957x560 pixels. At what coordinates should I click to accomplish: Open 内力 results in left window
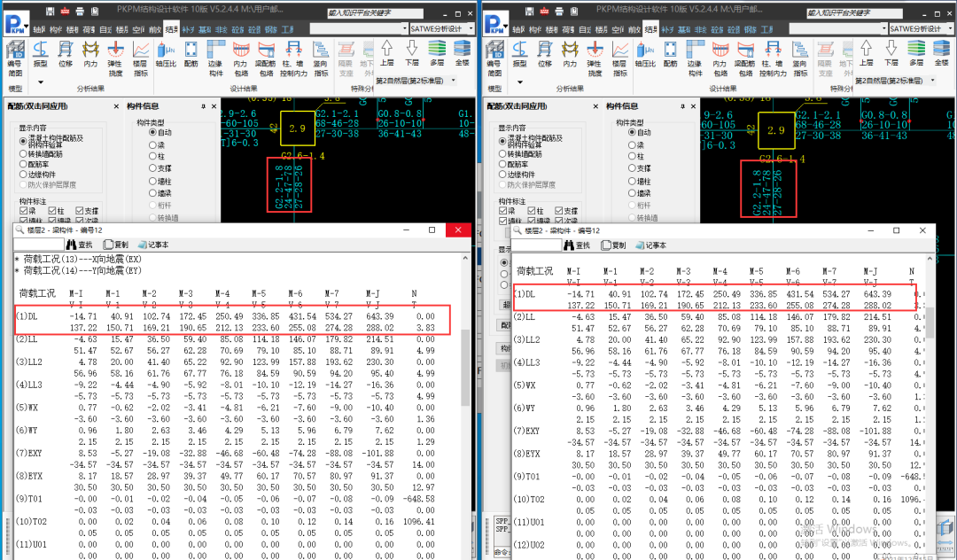click(x=90, y=54)
